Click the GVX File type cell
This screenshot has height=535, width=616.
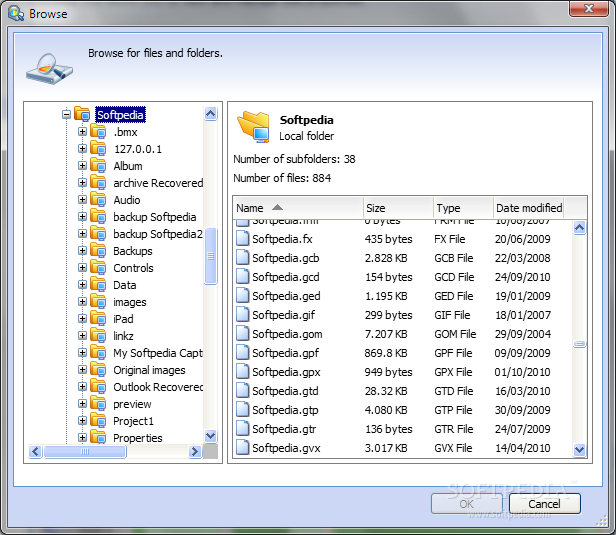(x=453, y=448)
